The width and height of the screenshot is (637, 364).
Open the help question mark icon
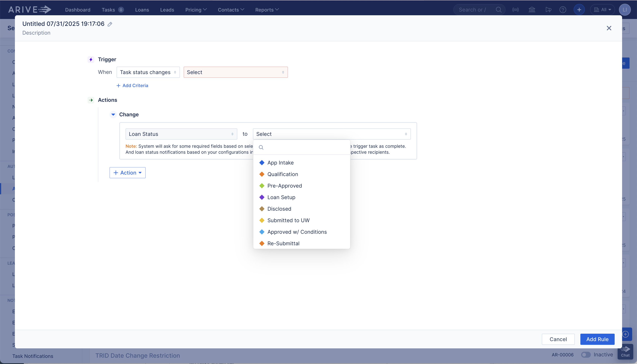(563, 9)
